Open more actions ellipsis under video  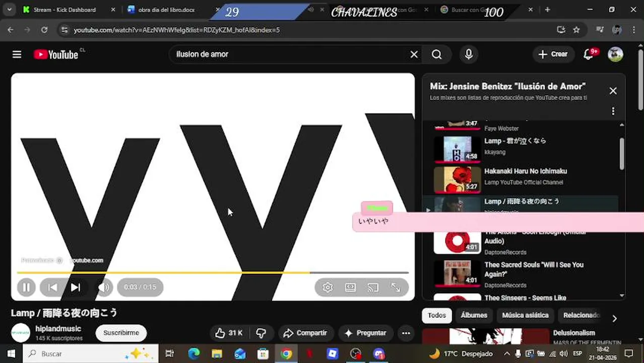pos(406,333)
